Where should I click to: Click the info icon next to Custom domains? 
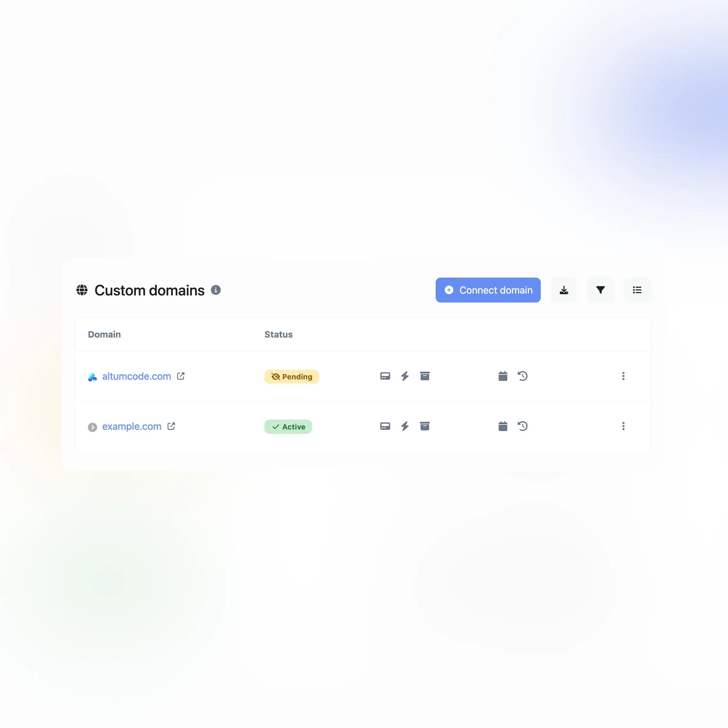[x=216, y=290]
